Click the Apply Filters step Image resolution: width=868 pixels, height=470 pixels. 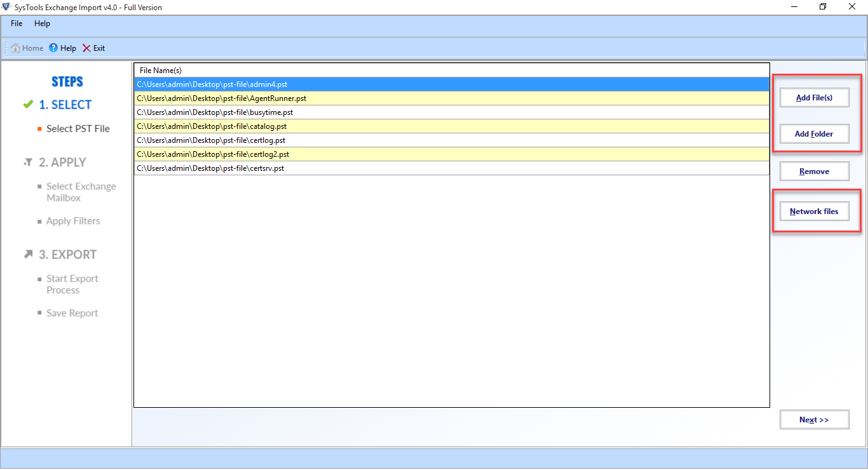[73, 221]
